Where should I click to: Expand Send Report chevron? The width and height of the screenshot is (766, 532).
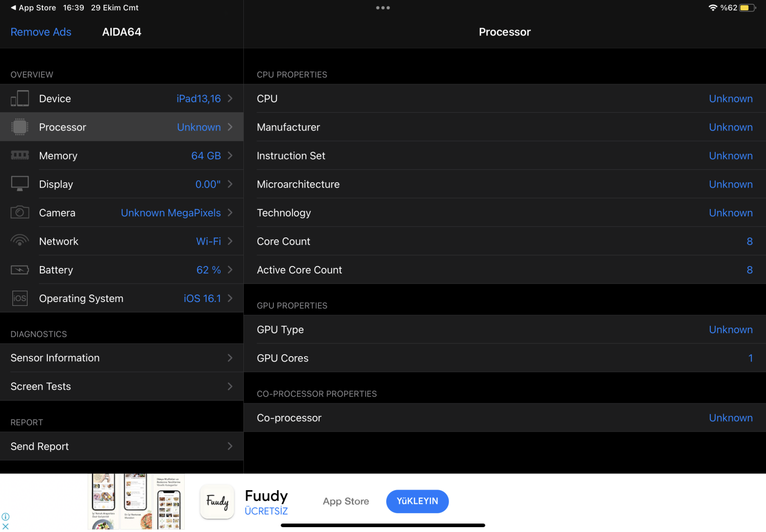(x=230, y=446)
